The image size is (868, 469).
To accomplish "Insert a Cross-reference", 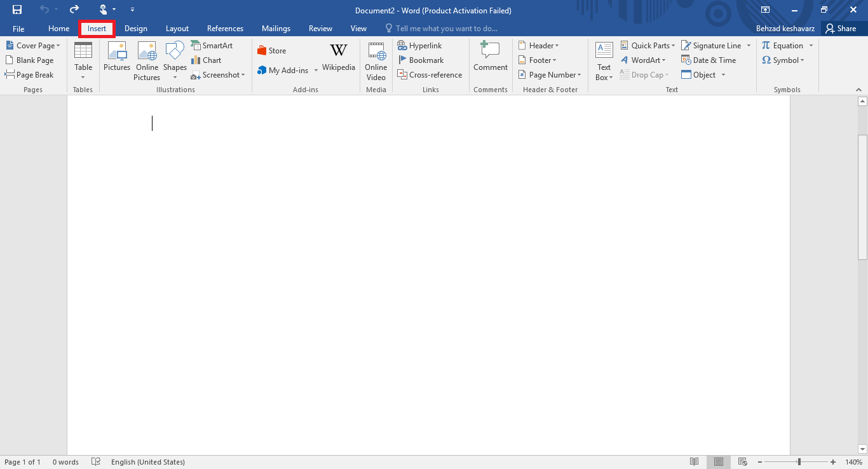I will coord(430,75).
